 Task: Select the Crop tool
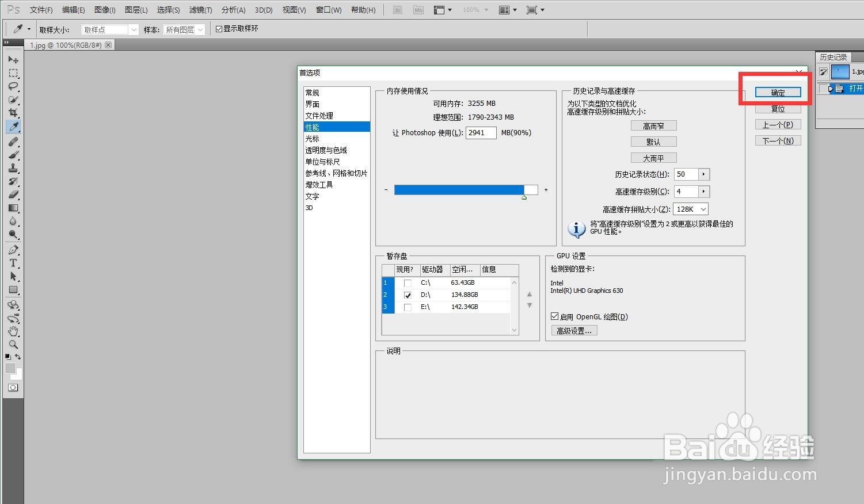[13, 113]
